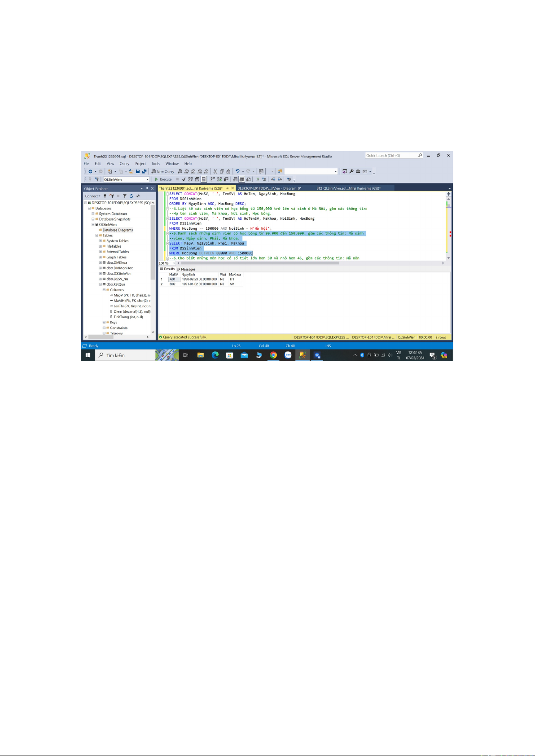Open the Query menu
This screenshot has width=535, height=756.
(x=124, y=164)
